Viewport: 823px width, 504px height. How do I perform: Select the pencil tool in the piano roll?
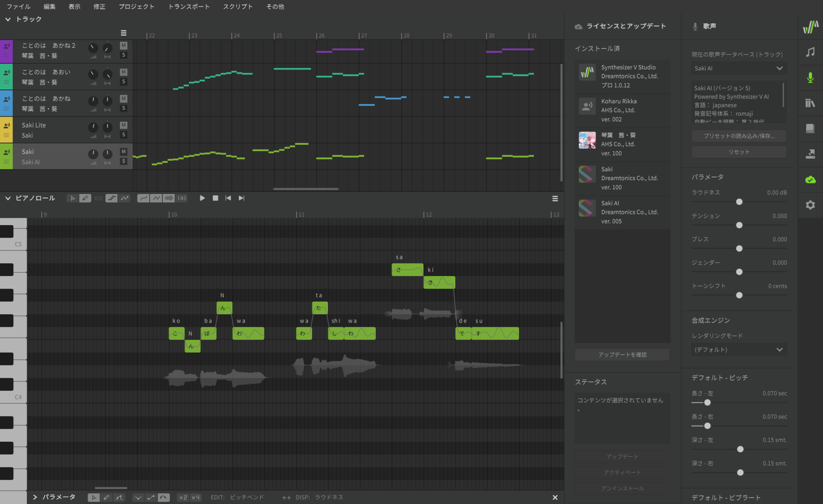click(85, 198)
